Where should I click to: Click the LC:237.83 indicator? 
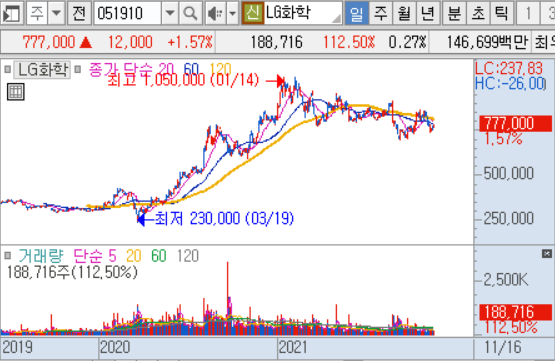click(509, 69)
